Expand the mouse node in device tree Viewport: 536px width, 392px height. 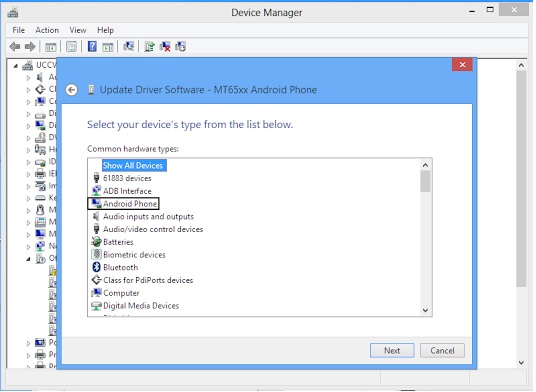pos(28,211)
